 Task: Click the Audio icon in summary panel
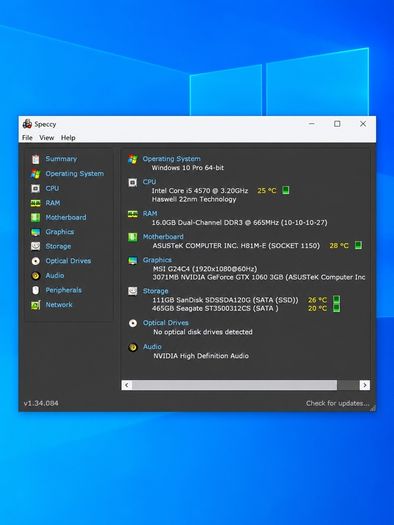pos(133,347)
